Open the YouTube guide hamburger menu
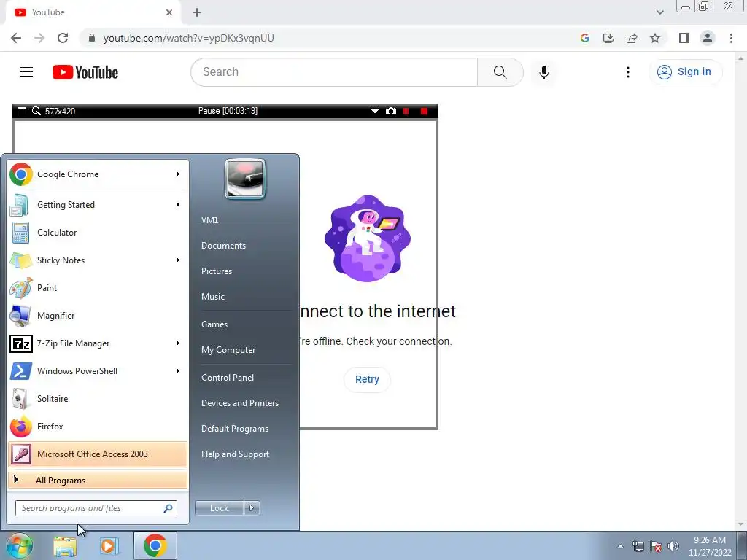Image resolution: width=747 pixels, height=560 pixels. (x=26, y=72)
